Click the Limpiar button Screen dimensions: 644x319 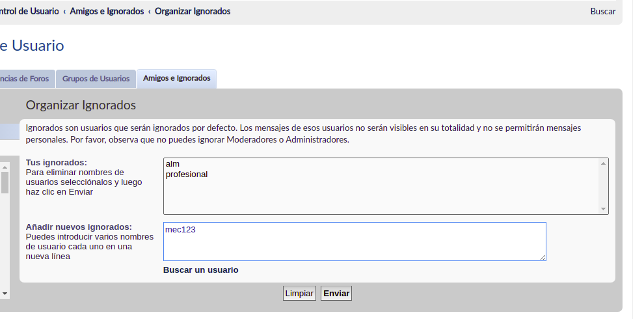pyautogui.click(x=299, y=294)
